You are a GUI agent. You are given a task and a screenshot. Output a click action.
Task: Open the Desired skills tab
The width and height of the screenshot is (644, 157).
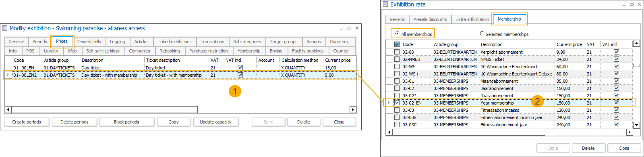click(89, 42)
